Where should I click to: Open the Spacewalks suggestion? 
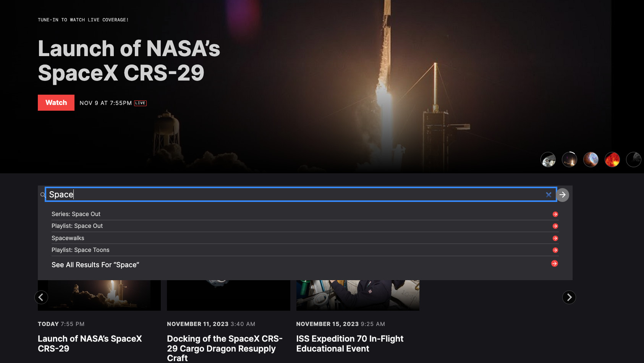68,238
